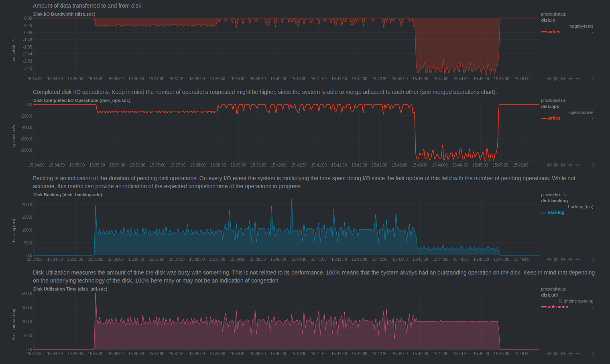Screen dimensions: 610x364
Task: Click resize handle of Disk Utilization Time chart
Action: click(x=593, y=354)
